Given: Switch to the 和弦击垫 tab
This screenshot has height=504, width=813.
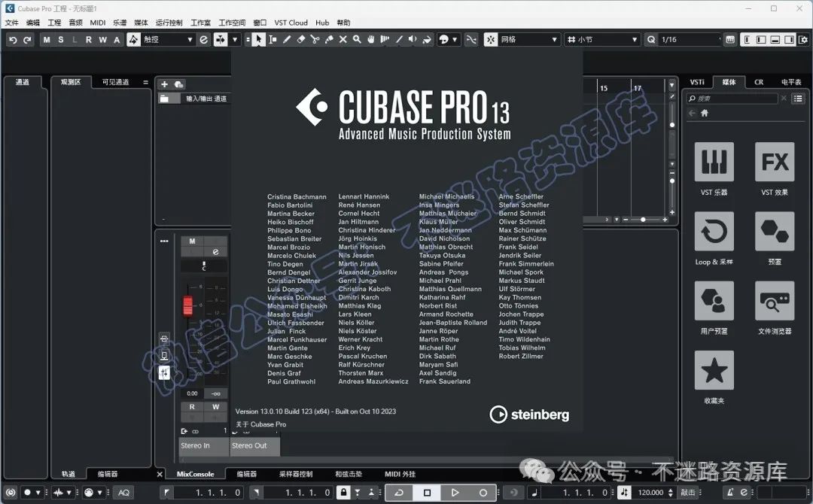Looking at the screenshot, I should (x=349, y=474).
